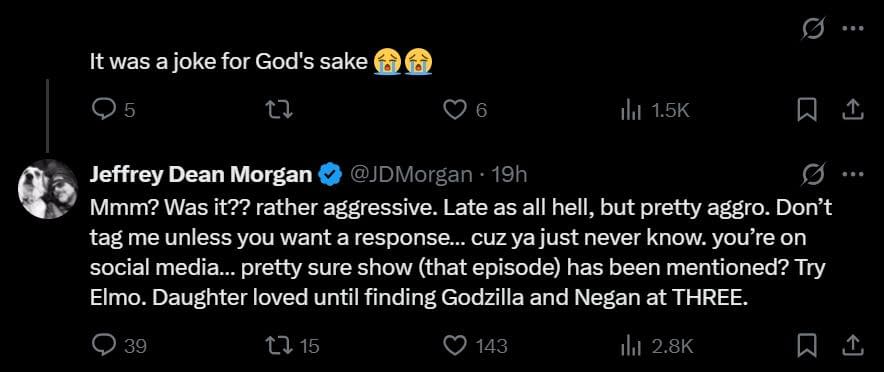Reply to the "It was a joke" tweet
The image size is (884, 372).
113,110
